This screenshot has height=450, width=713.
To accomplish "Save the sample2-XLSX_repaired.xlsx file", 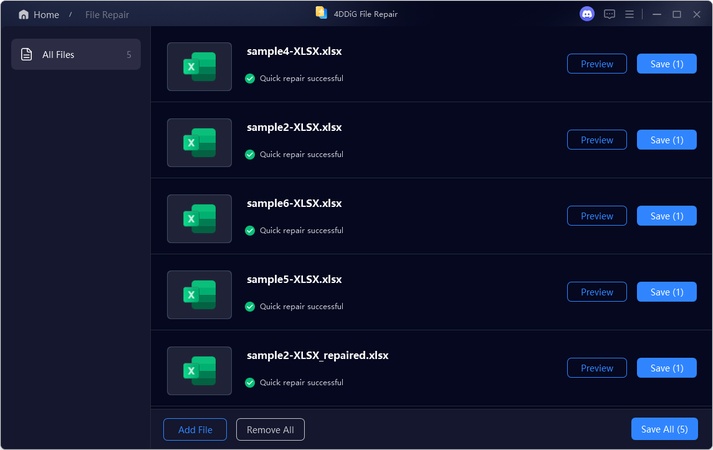I will 667,368.
